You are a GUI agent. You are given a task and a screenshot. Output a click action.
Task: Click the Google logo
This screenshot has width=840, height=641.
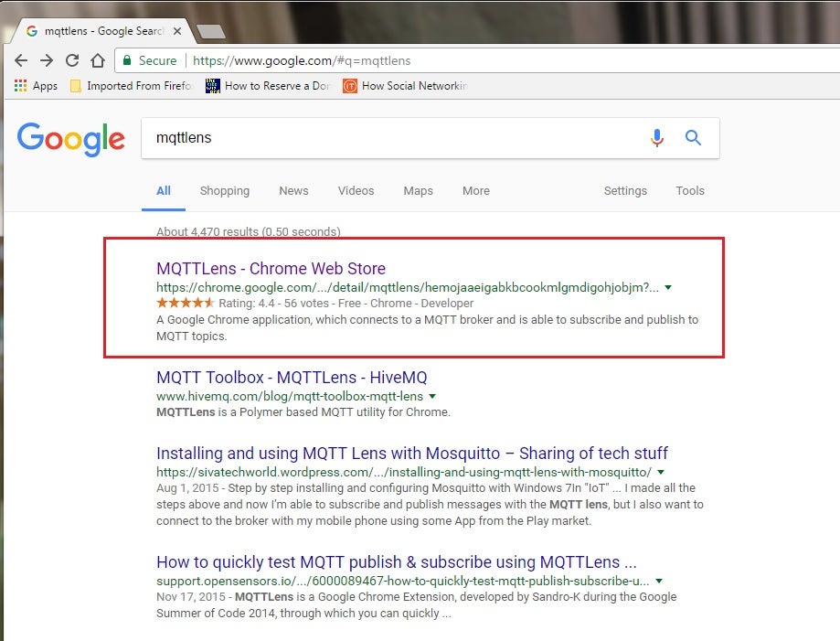pos(71,139)
